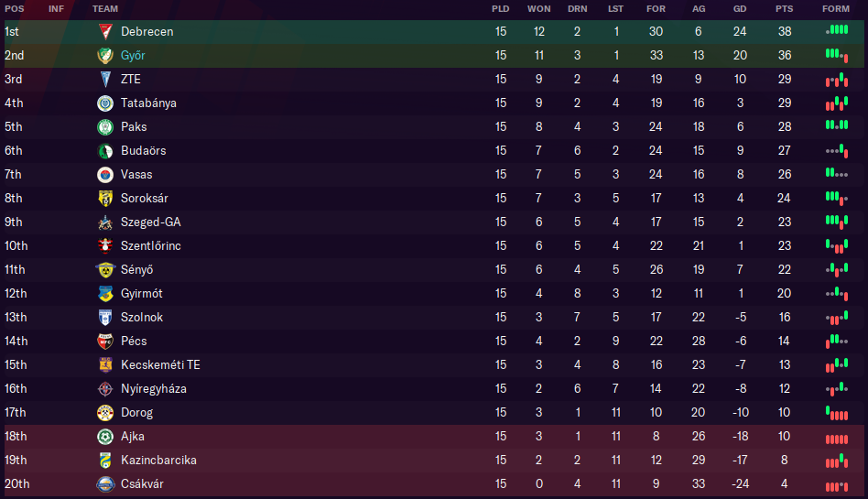Open the Szeged-GA team page link
The height and width of the screenshot is (499, 868).
point(151,222)
